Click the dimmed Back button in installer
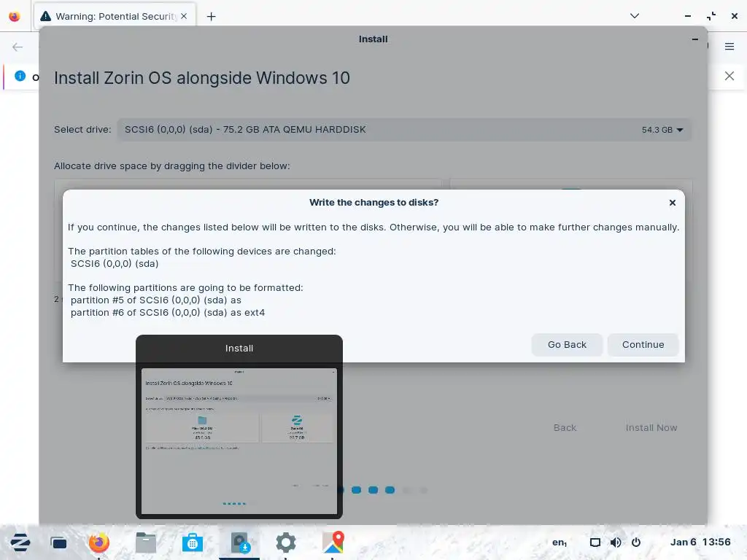 tap(565, 427)
